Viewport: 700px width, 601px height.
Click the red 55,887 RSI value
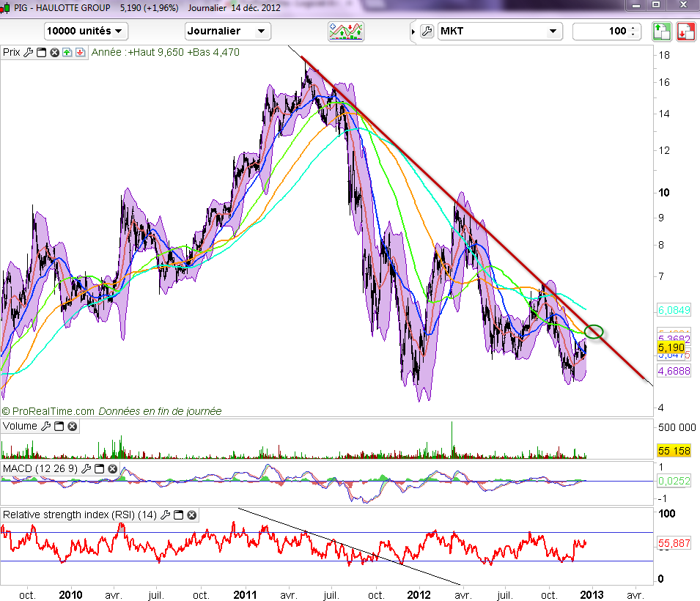pyautogui.click(x=674, y=543)
